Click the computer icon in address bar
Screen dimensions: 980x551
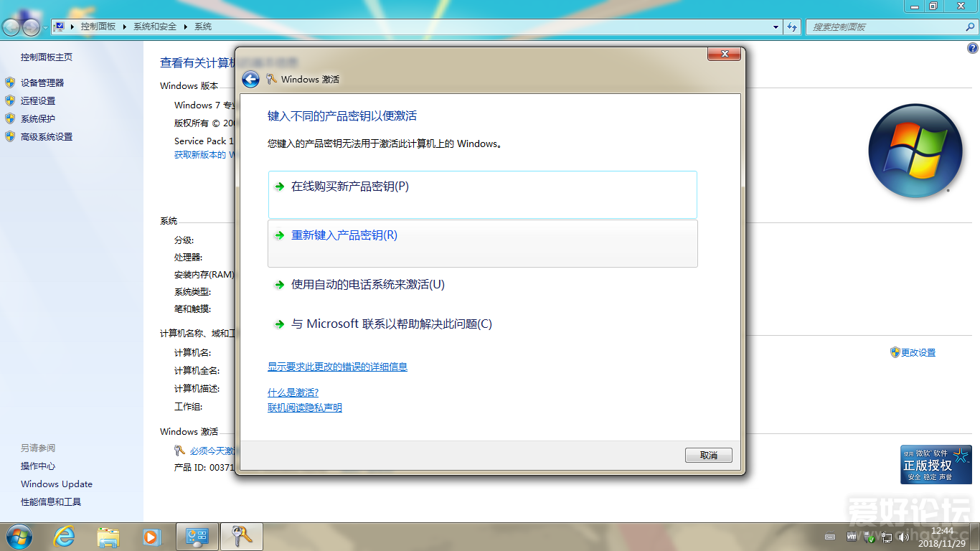tap(60, 27)
